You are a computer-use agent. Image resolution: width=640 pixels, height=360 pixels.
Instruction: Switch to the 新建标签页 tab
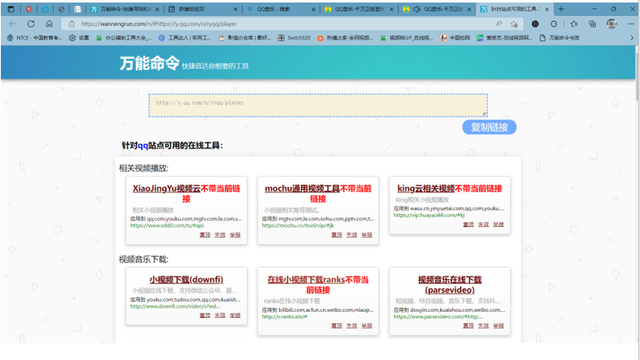203,9
